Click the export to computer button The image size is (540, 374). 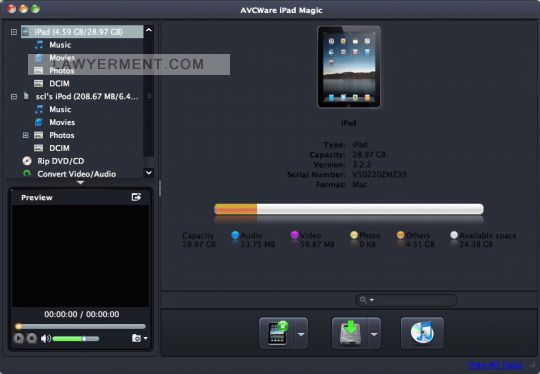[x=350, y=333]
